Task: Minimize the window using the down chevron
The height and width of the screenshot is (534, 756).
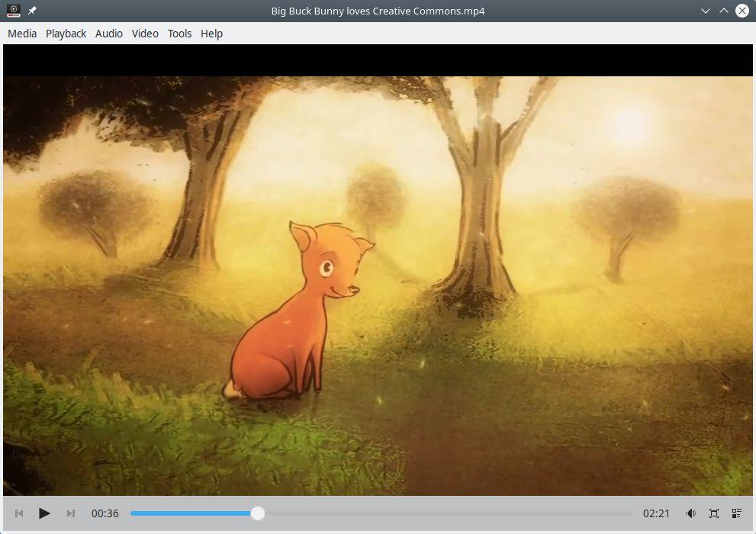Action: tap(706, 11)
